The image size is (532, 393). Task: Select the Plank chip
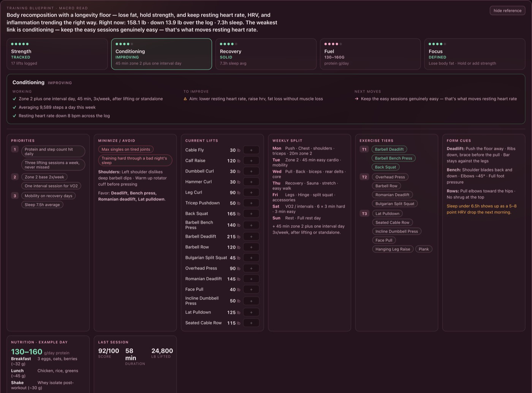424,249
